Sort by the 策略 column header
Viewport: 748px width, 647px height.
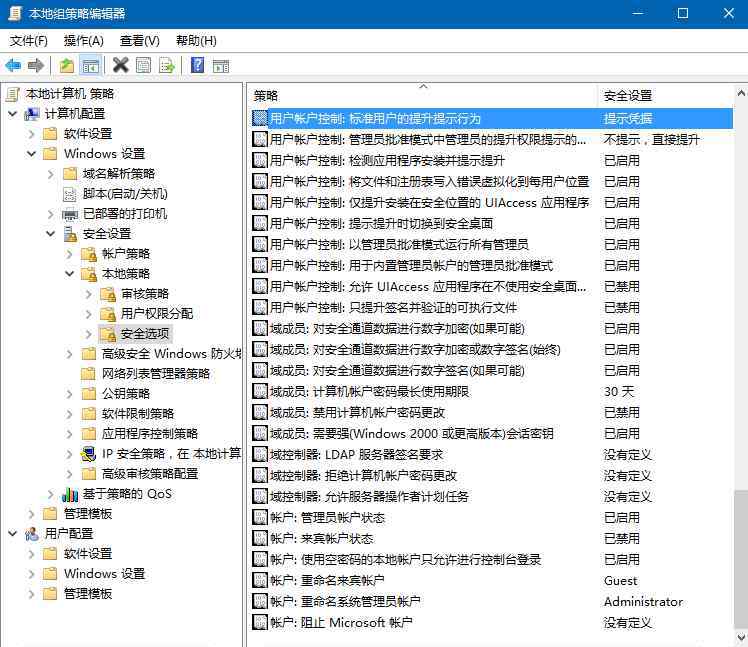pyautogui.click(x=423, y=95)
